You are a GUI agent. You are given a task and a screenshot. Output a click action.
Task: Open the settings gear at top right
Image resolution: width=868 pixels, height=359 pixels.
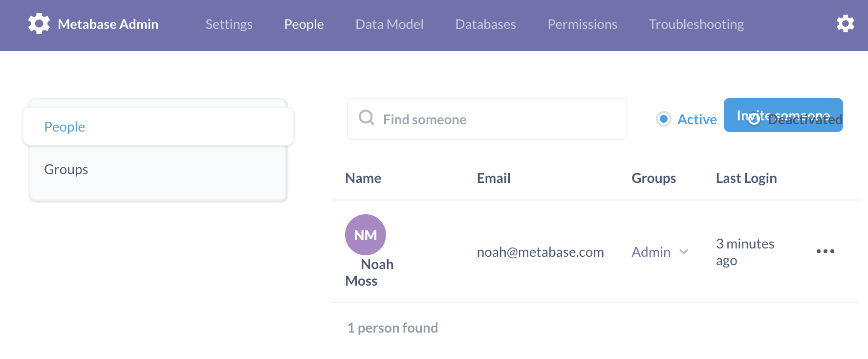(845, 23)
